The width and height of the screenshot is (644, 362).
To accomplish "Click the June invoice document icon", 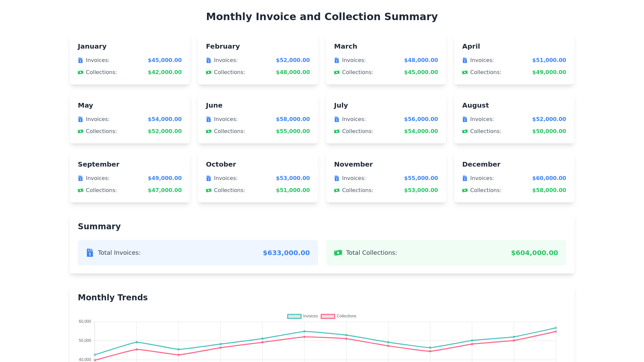I will pos(208,119).
